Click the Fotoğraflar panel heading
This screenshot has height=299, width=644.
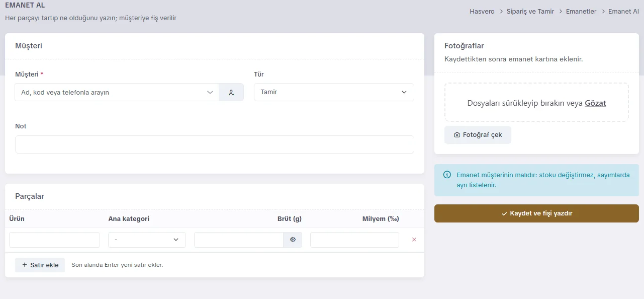[x=464, y=46]
